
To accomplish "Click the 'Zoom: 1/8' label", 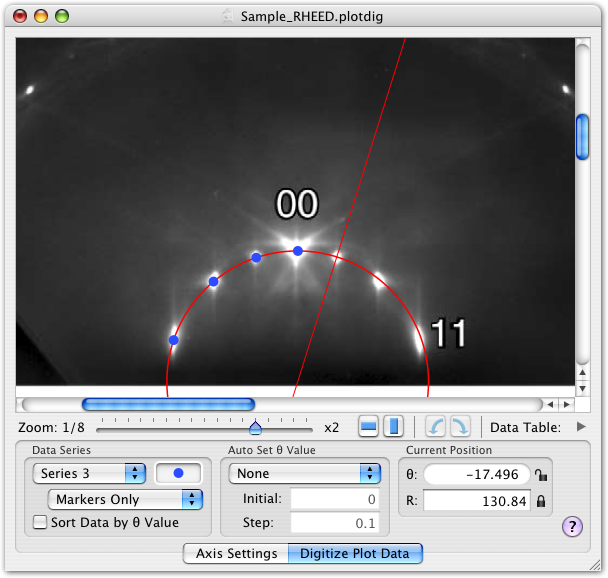I will (51, 428).
